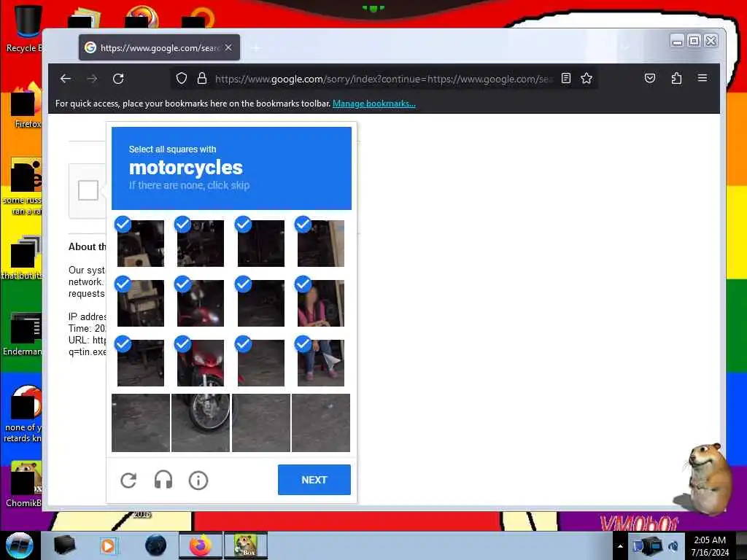This screenshot has width=747, height=560.
Task: Show hidden tray icons arrow
Action: 620,546
